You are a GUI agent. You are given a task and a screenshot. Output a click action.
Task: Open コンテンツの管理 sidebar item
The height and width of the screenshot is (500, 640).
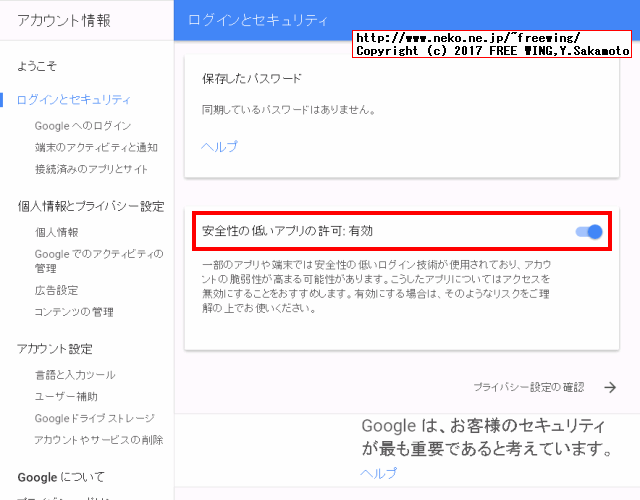pos(74,312)
